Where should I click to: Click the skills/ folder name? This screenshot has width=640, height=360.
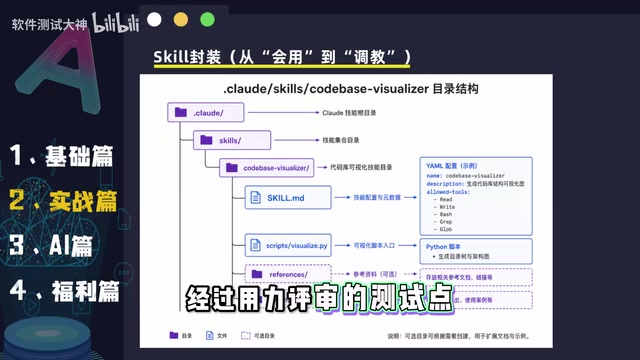pyautogui.click(x=230, y=140)
